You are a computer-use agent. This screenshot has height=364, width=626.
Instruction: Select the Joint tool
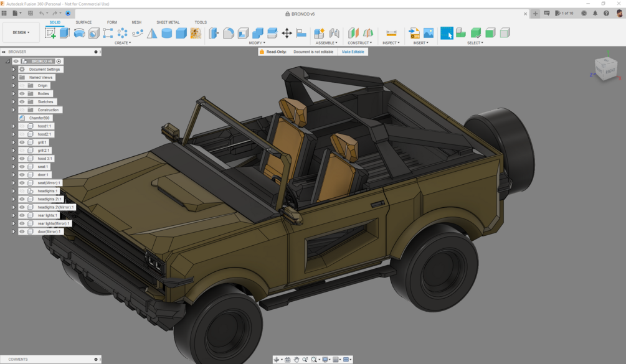[x=334, y=33]
